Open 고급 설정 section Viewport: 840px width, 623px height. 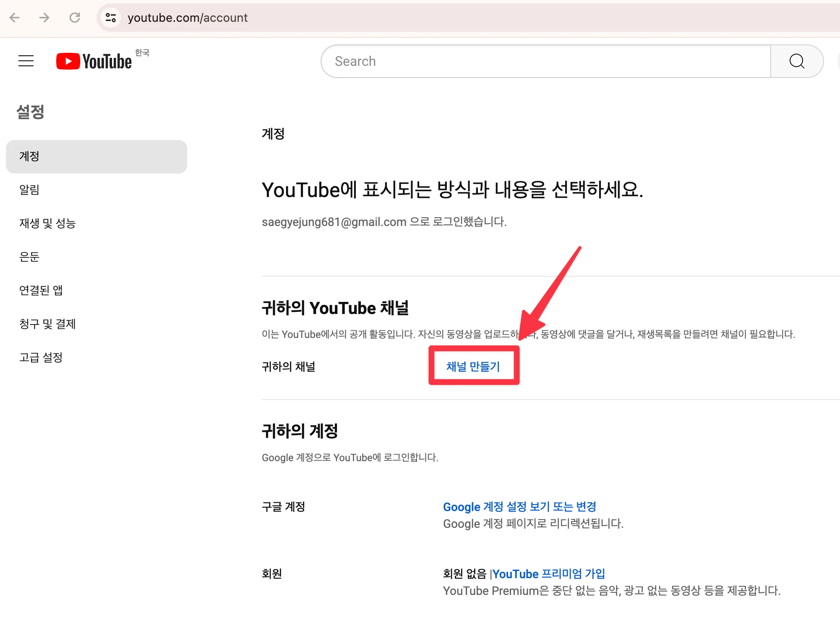click(41, 358)
